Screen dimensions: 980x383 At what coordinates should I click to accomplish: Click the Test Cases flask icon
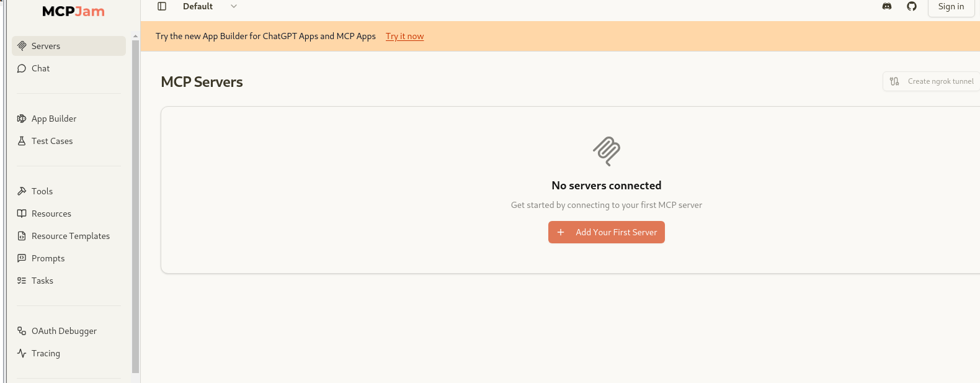click(x=22, y=141)
